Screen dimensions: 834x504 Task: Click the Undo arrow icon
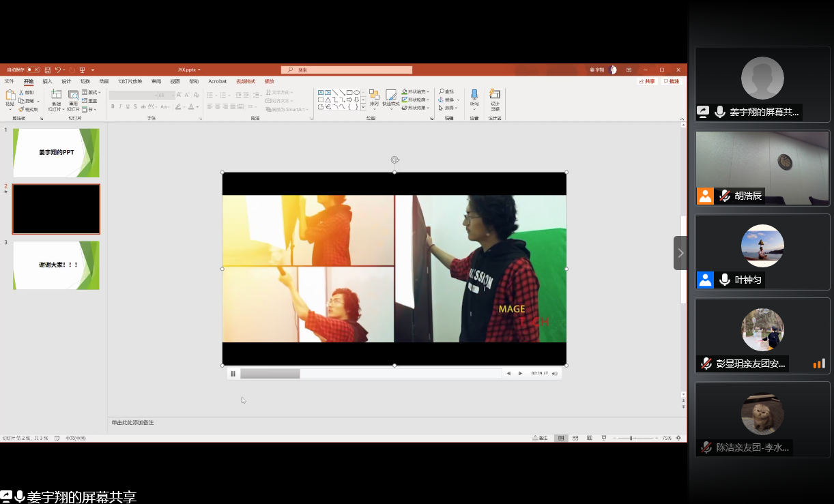click(58, 70)
